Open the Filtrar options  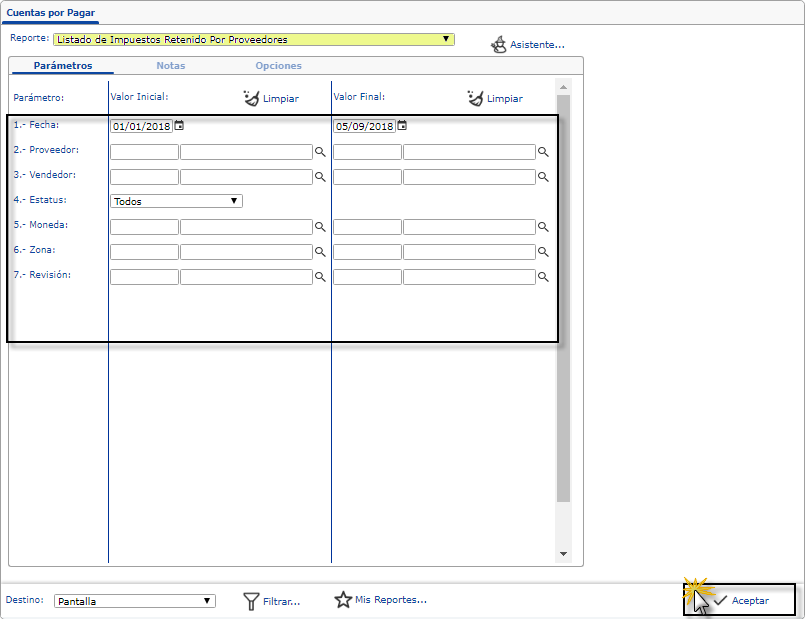pos(271,601)
